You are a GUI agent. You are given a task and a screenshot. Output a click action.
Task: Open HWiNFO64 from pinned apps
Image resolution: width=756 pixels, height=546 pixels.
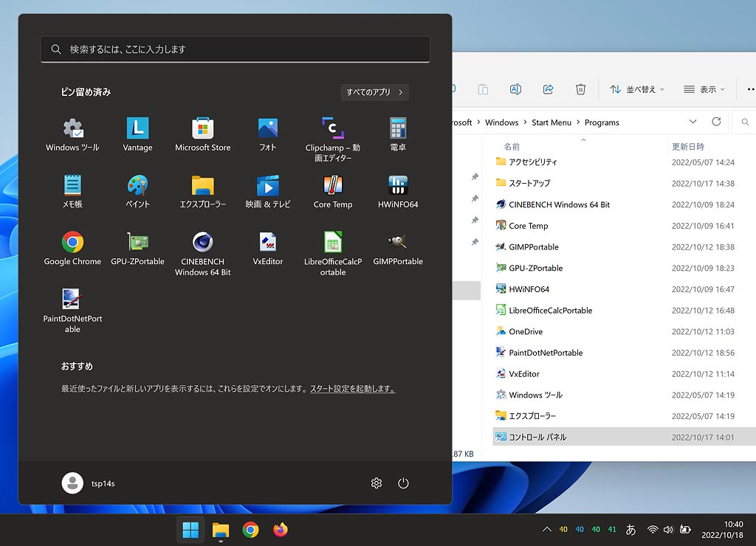pos(398,190)
